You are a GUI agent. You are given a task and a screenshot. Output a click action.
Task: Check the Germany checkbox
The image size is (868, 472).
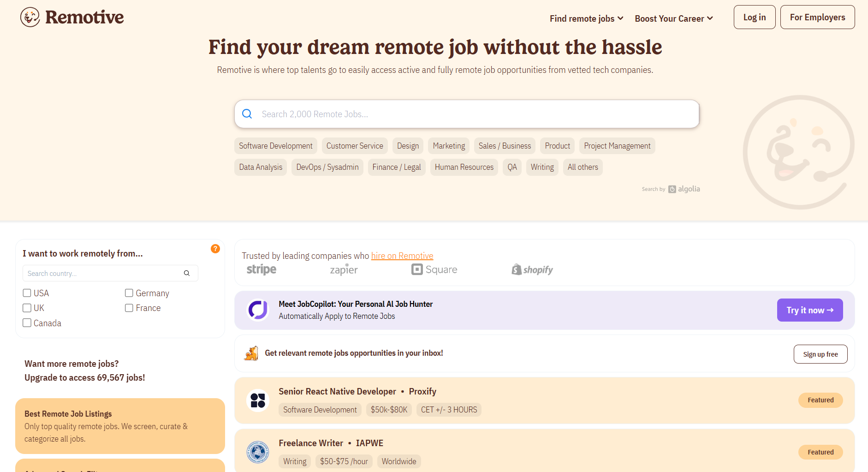[129, 293]
